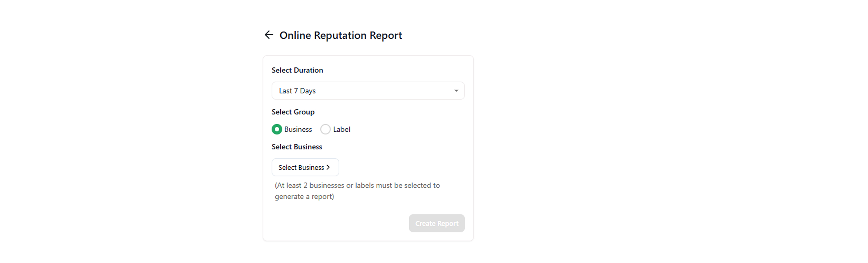Click the back arrow icon
Viewport: 868px width, 263px height.
pyautogui.click(x=269, y=35)
